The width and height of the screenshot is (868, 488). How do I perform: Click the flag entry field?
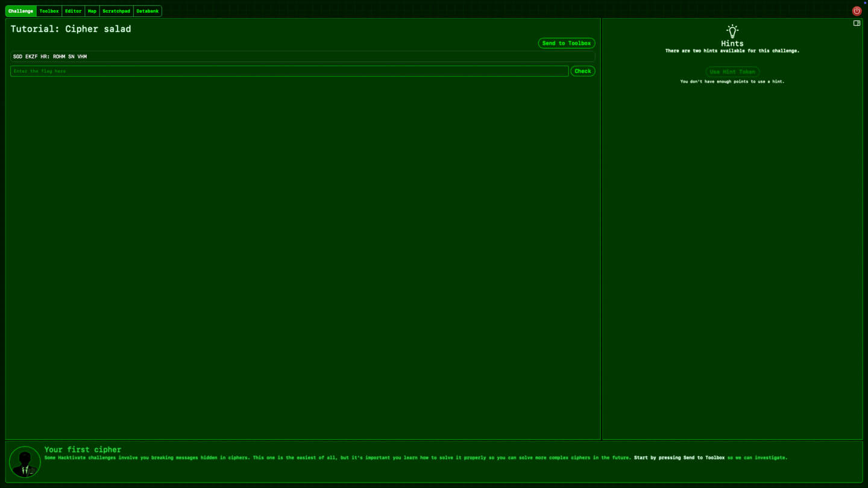coord(289,71)
